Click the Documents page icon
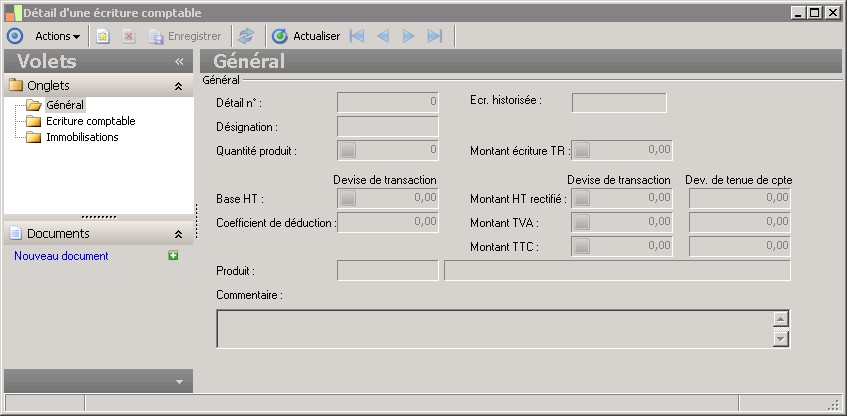The width and height of the screenshot is (847, 416). pos(16,234)
